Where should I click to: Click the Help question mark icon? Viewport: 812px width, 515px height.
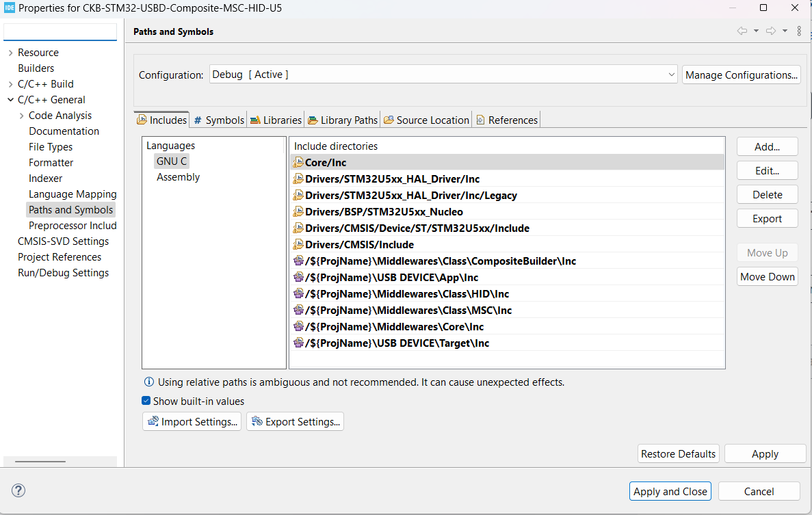[x=18, y=490]
